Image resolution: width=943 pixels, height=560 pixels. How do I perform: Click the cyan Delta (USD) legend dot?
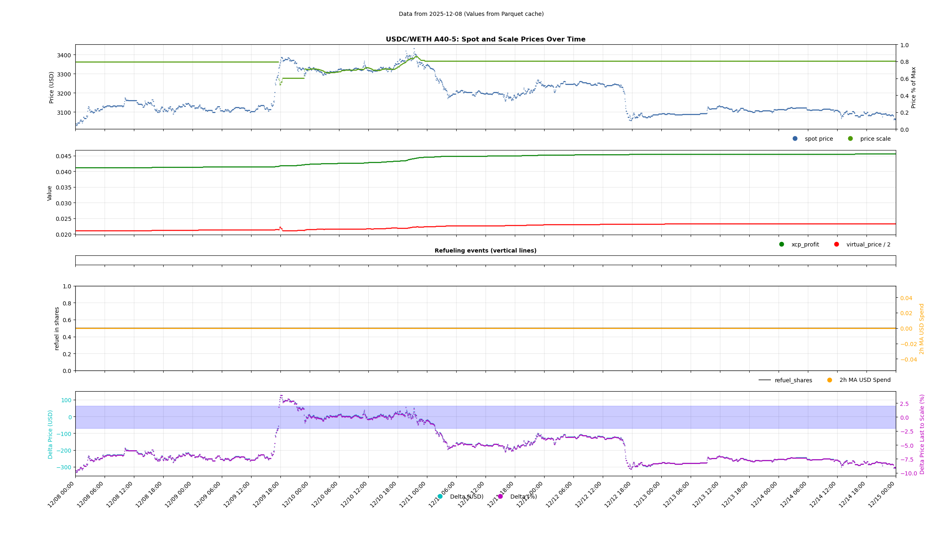point(440,497)
